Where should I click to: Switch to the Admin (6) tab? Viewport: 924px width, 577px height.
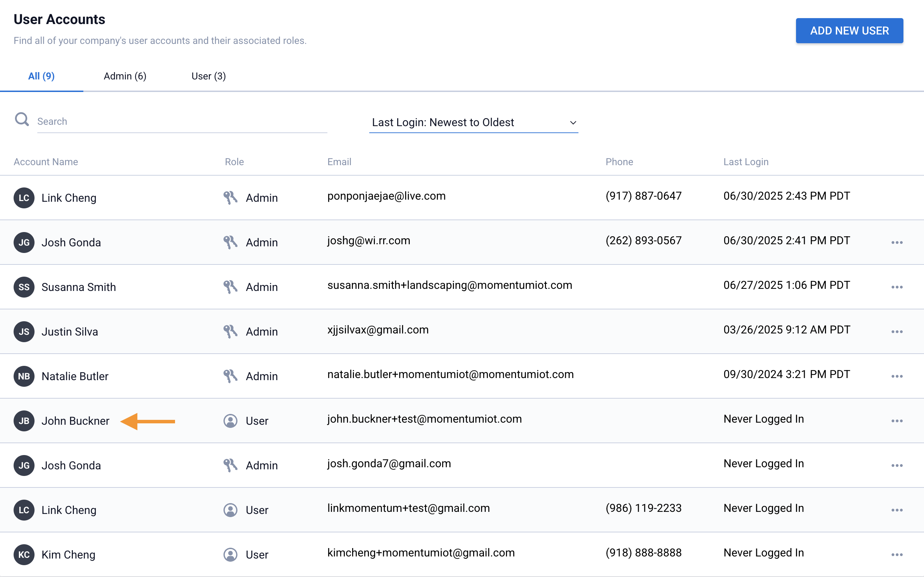[x=125, y=76]
